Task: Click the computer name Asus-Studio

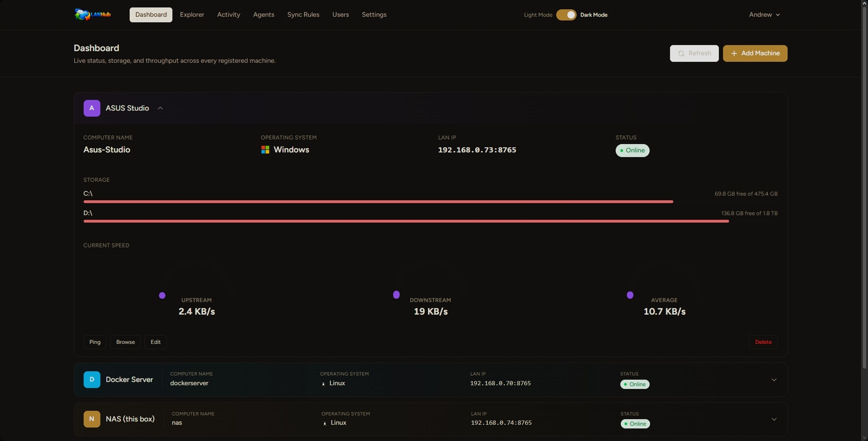Action: click(107, 150)
